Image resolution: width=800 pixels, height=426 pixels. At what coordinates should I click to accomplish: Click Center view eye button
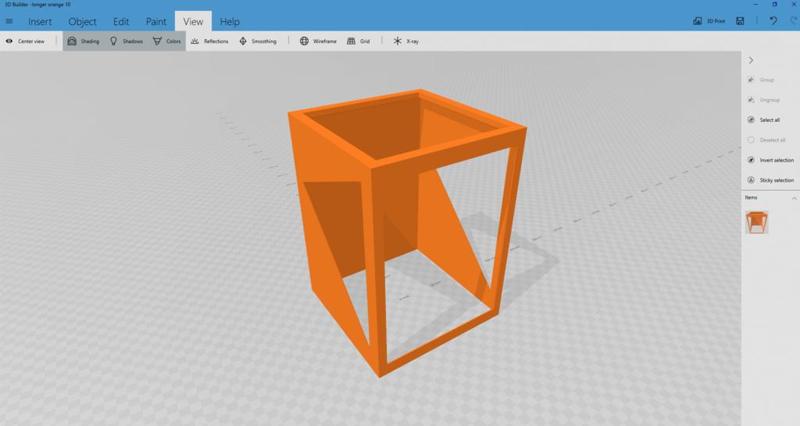(25, 41)
